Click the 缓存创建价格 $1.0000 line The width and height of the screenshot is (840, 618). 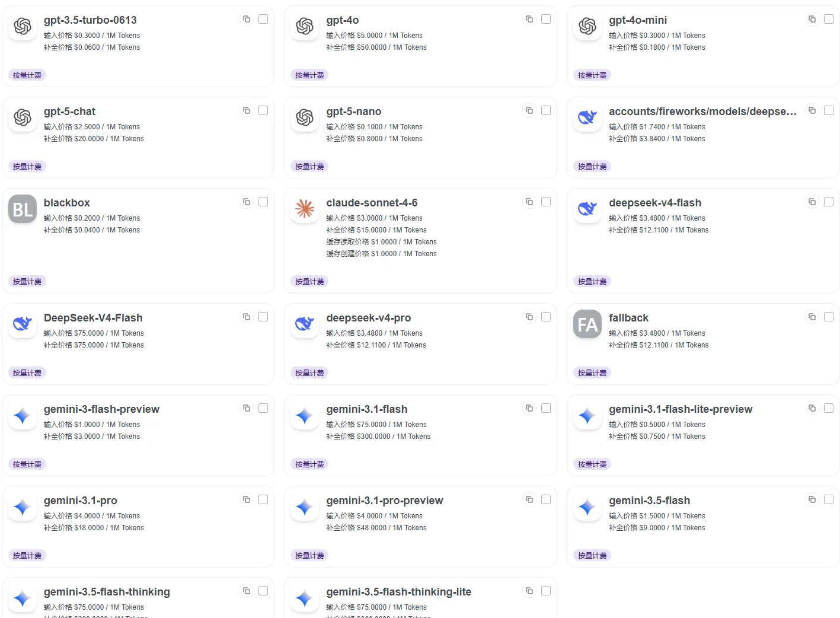(381, 254)
